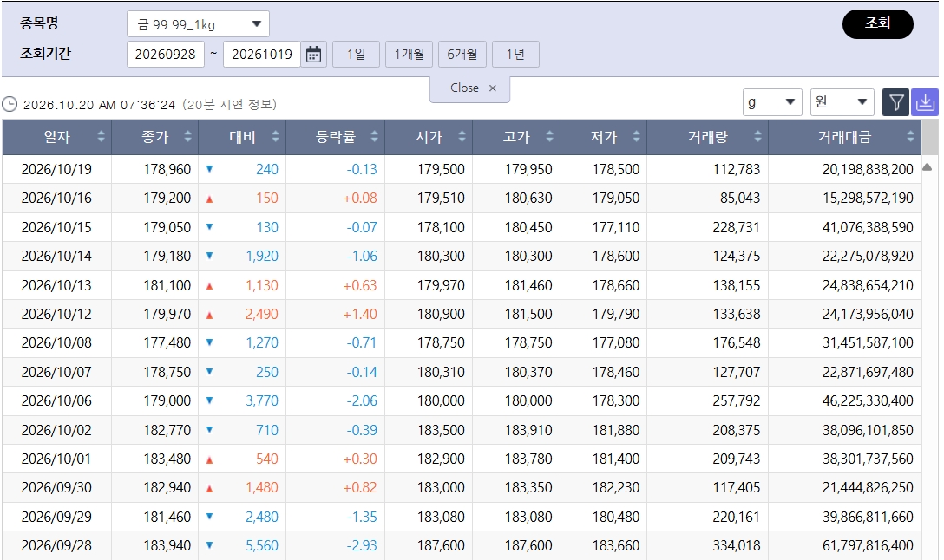Sort by 등락률 column arrows
Viewport: 944px width, 560px height.
374,137
